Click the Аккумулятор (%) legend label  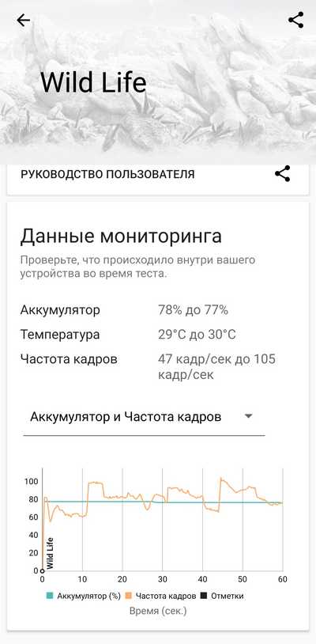click(x=88, y=596)
